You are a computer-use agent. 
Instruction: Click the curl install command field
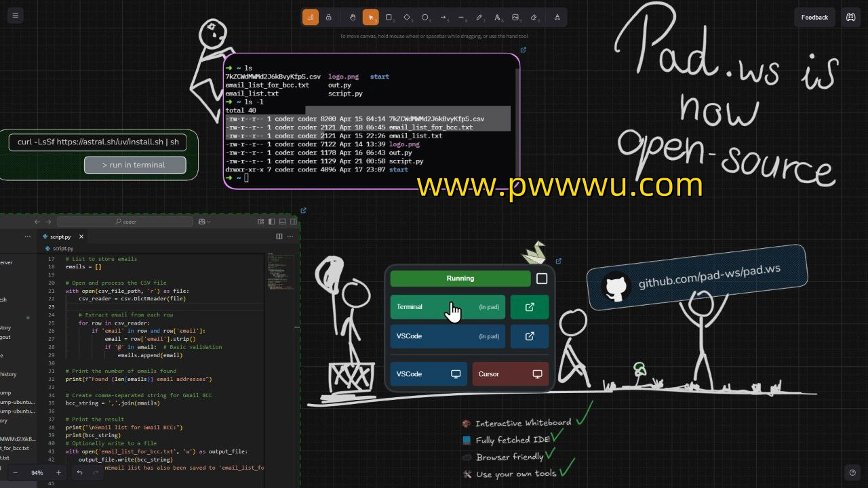click(98, 142)
